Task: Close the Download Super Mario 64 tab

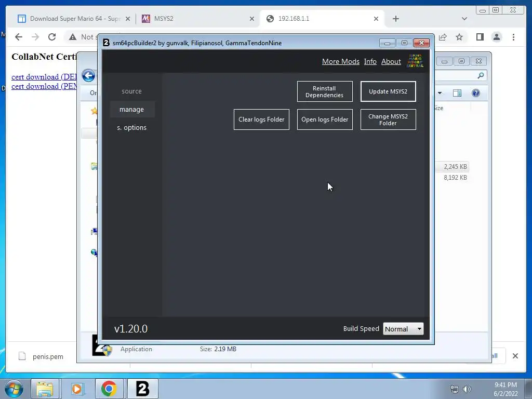Action: point(128,19)
